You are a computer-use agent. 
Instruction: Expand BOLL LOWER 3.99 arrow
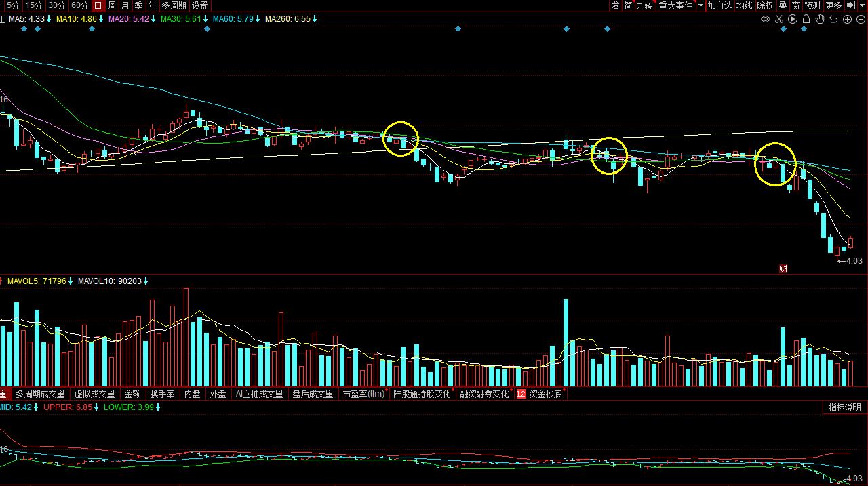coord(159,407)
